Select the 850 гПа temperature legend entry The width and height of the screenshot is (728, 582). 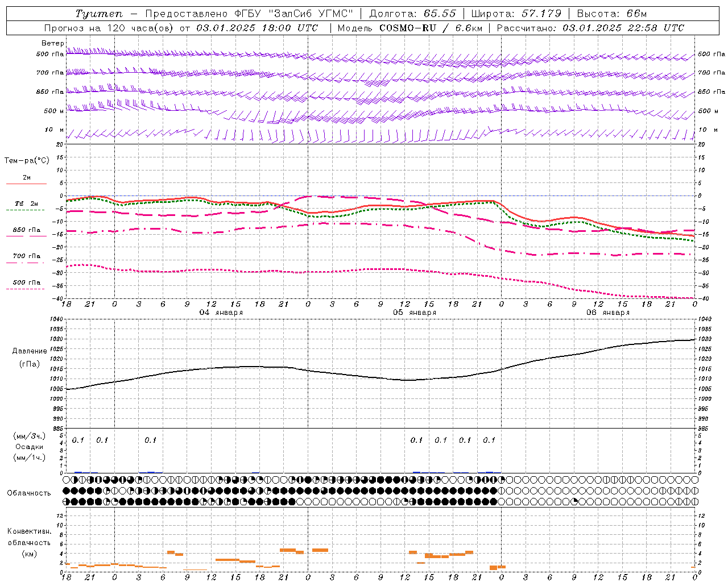[x=26, y=230]
